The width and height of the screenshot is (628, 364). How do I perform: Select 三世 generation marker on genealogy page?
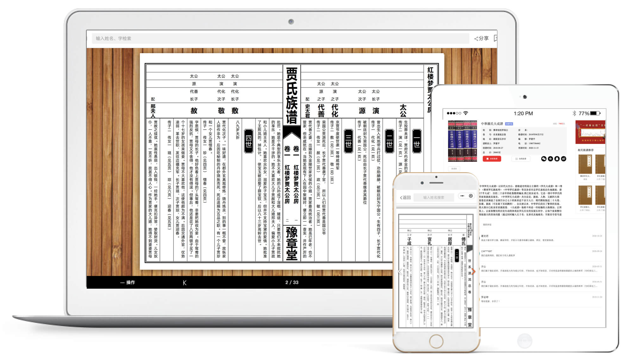tap(349, 141)
